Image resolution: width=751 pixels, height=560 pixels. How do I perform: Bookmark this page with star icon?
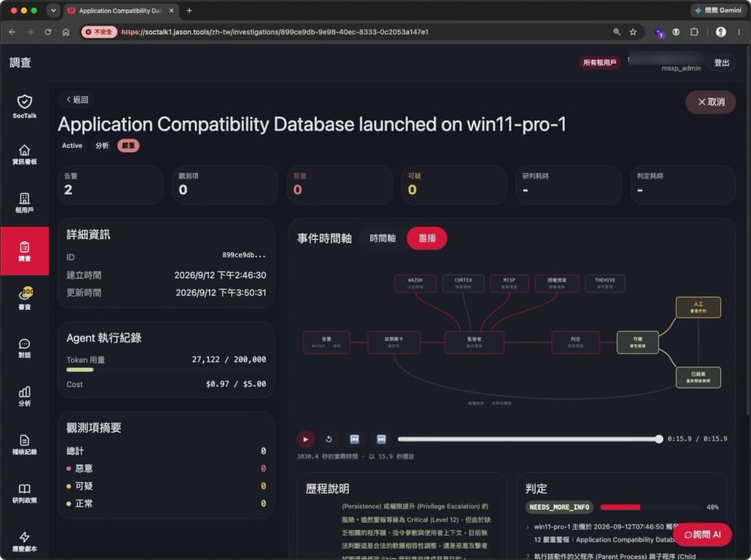point(633,32)
